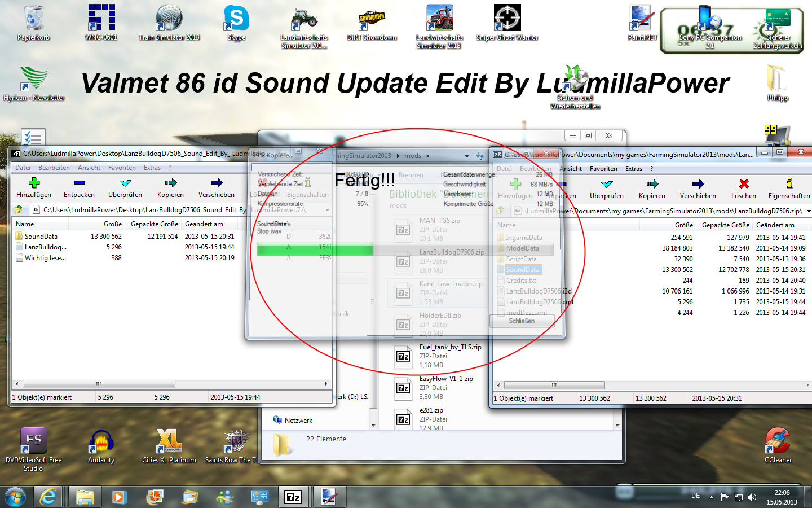Open Datei menu in the left 7-Zip window
Screen dimensions: 812x508
point(23,168)
